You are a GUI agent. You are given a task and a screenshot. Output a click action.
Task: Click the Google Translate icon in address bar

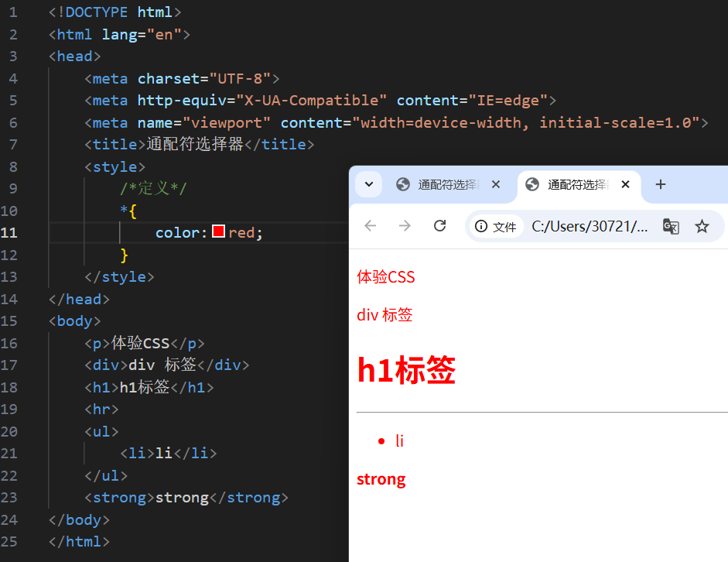[671, 226]
